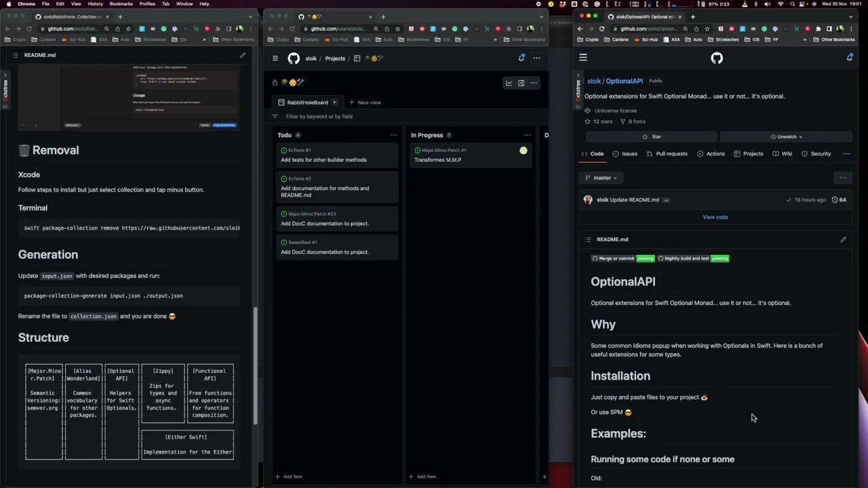This screenshot has height=488, width=868.
Task: Add item to In Progress column
Action: pos(422,476)
